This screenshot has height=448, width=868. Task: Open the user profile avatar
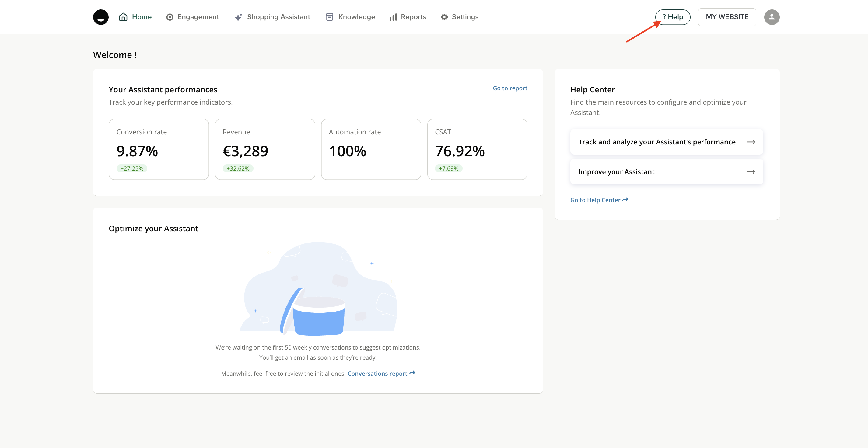coord(772,17)
